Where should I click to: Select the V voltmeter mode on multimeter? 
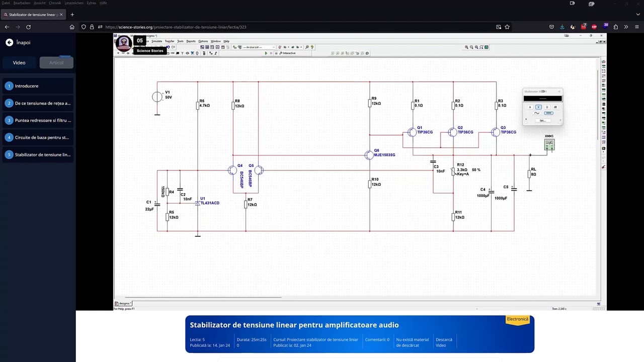point(538,107)
